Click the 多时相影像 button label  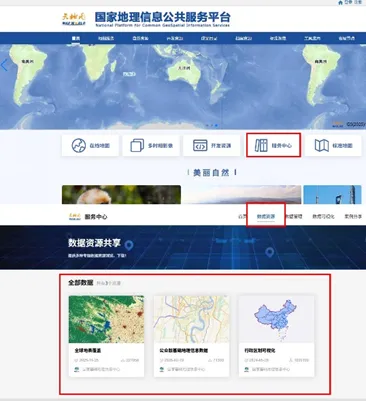click(x=160, y=146)
